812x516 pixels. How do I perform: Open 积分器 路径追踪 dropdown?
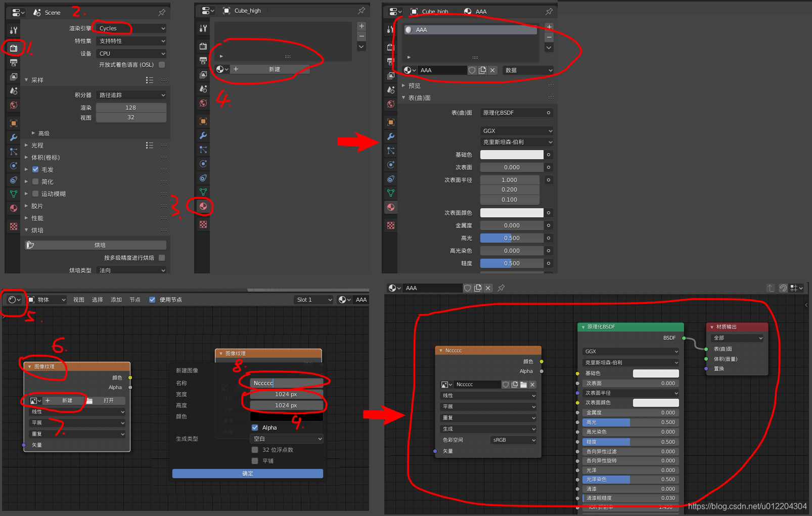(x=131, y=95)
